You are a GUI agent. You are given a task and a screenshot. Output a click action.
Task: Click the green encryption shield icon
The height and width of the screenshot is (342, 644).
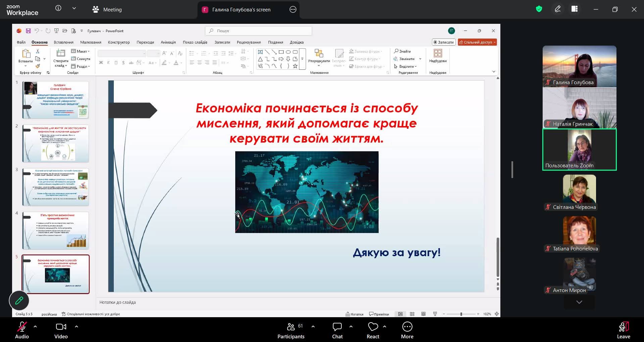click(x=539, y=9)
